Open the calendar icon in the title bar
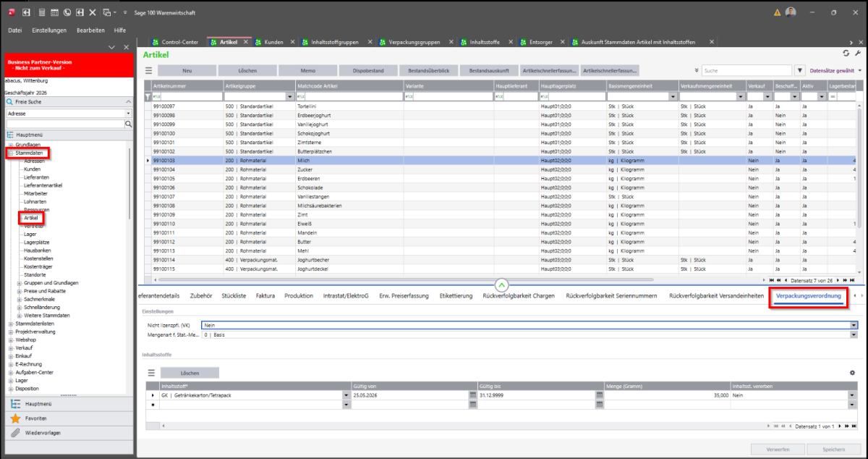868x459 pixels. 54,12
